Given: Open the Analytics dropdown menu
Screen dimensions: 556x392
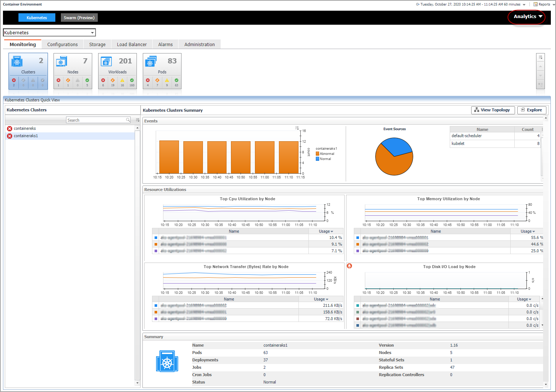Looking at the screenshot, I should coord(528,17).
